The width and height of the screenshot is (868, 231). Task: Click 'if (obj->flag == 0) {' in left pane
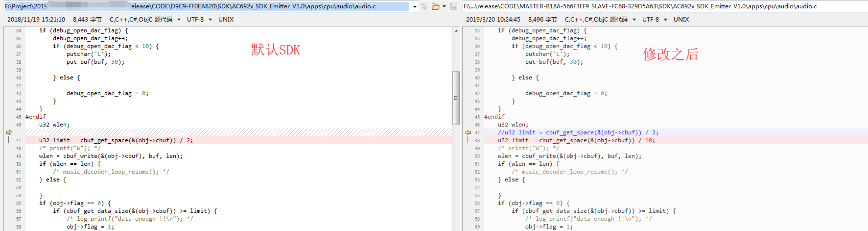point(75,203)
